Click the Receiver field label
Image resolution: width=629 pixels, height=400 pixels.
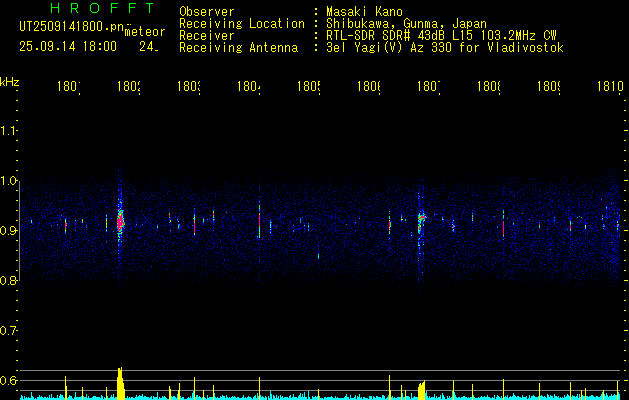[207, 36]
